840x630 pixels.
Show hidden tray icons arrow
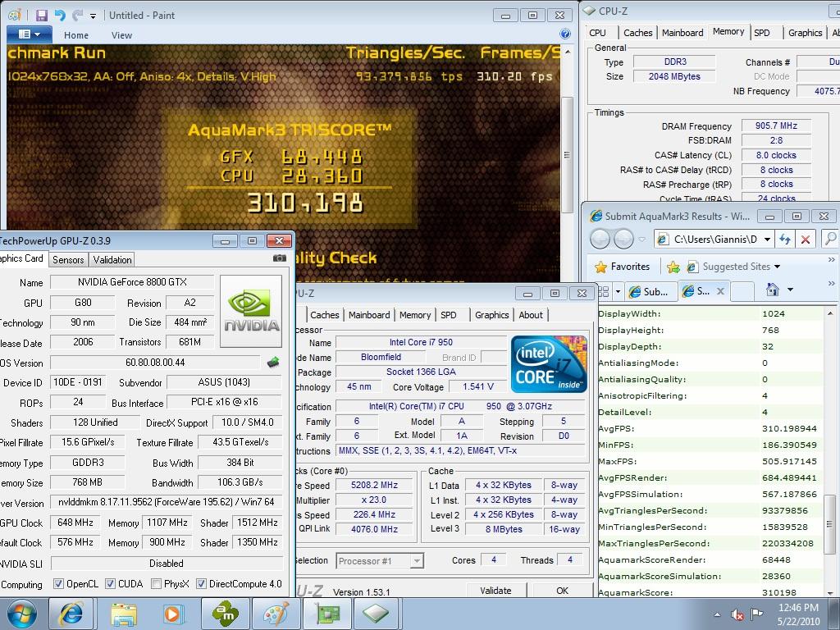click(x=717, y=614)
